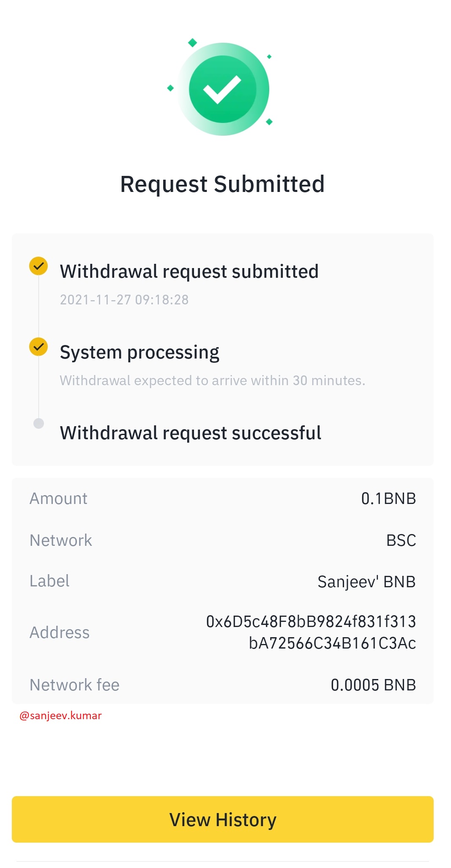Open the View History button
Viewport: 451px width, 868px height.
pyautogui.click(x=223, y=819)
